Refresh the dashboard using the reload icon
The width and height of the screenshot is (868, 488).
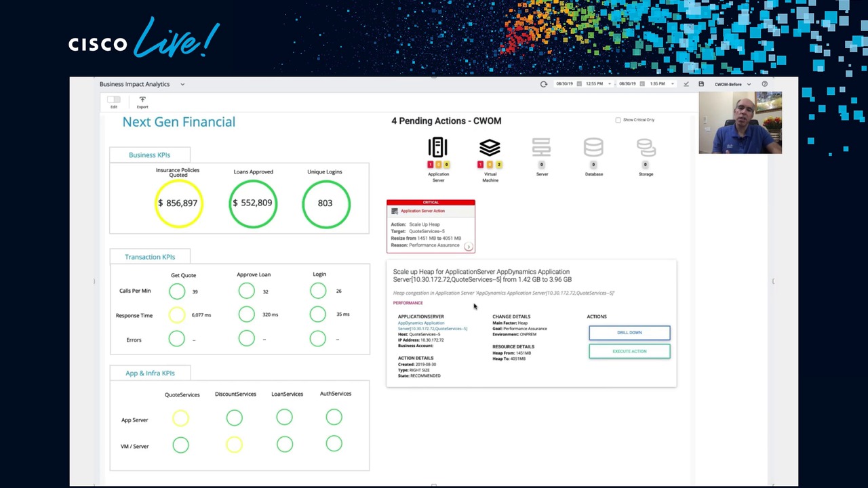point(543,84)
